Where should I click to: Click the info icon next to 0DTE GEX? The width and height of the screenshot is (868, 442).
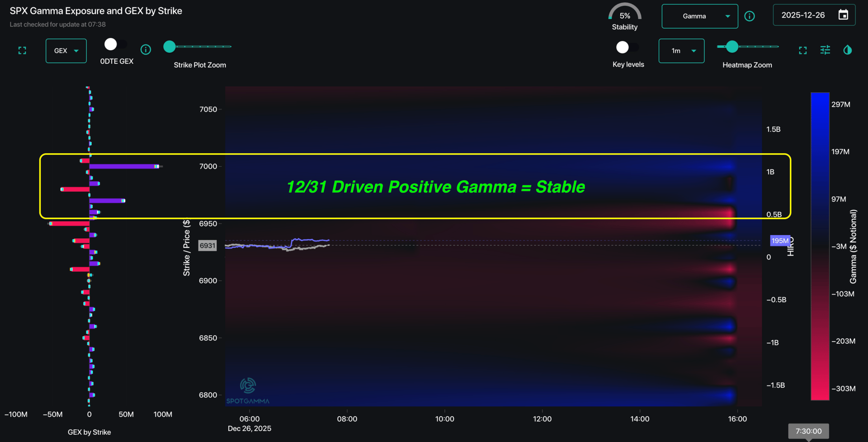click(146, 50)
